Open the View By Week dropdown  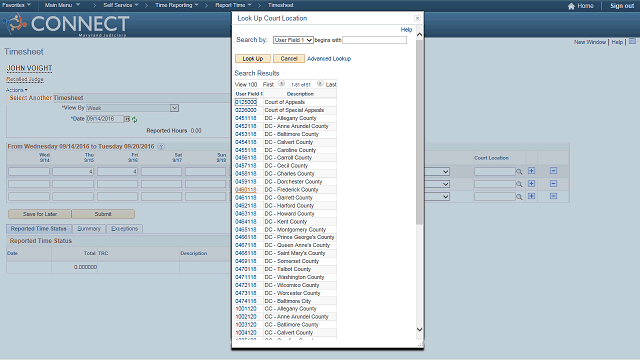132,108
